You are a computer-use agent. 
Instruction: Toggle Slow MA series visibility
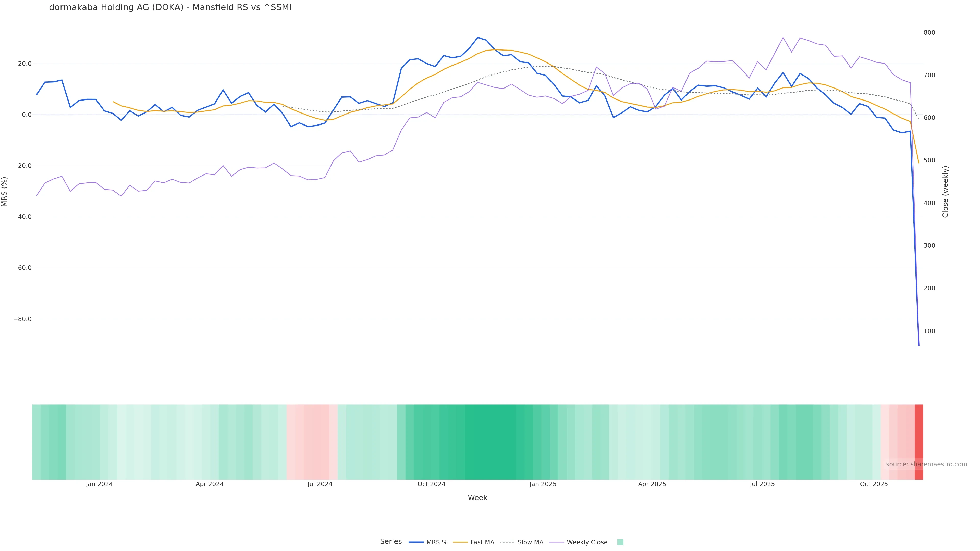530,542
